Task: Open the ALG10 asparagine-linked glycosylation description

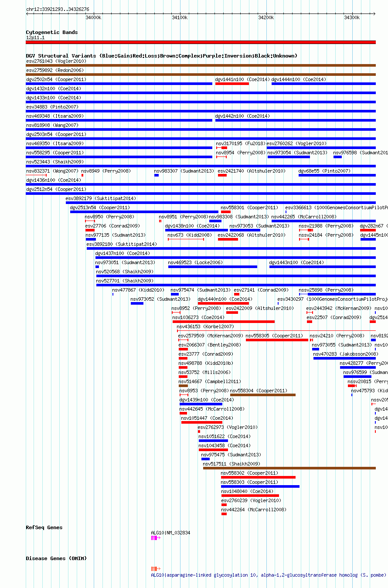Action: click(x=269, y=575)
